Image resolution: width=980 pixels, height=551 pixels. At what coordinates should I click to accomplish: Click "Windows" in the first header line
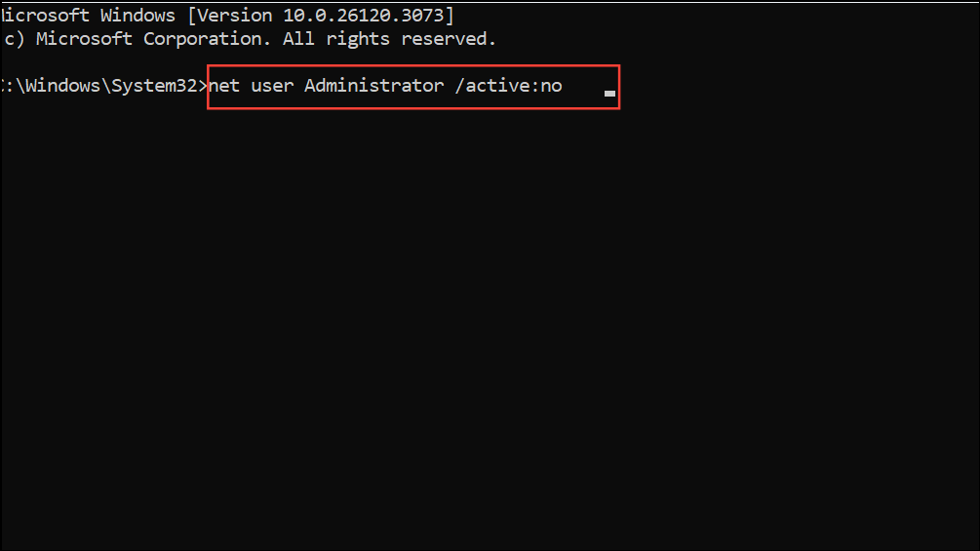pyautogui.click(x=137, y=15)
